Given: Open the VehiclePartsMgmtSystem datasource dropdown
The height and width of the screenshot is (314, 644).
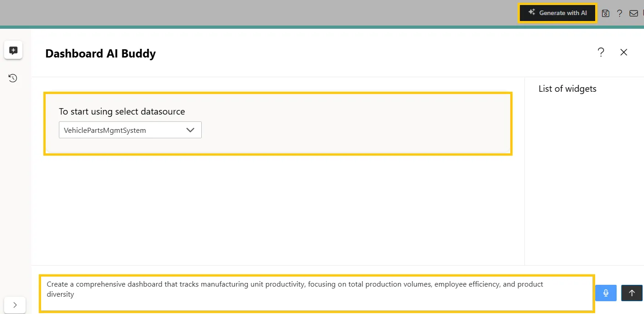Looking at the screenshot, I should point(130,130).
